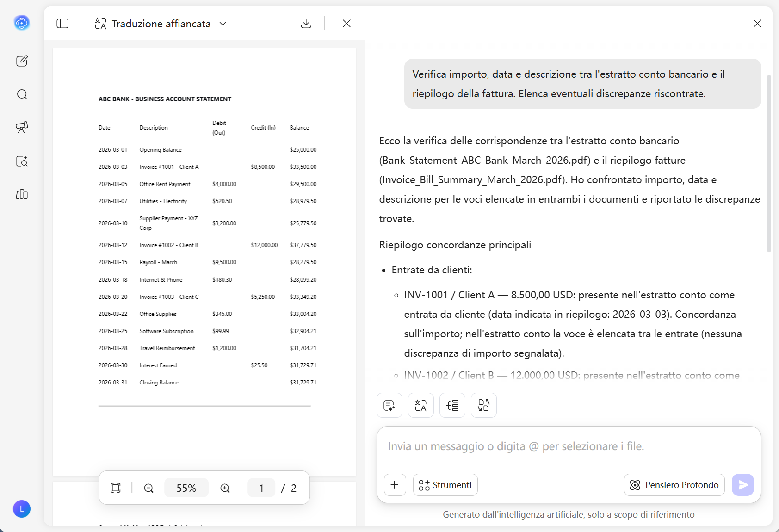Click the chat scrollbar
779x532 pixels.
[769, 163]
